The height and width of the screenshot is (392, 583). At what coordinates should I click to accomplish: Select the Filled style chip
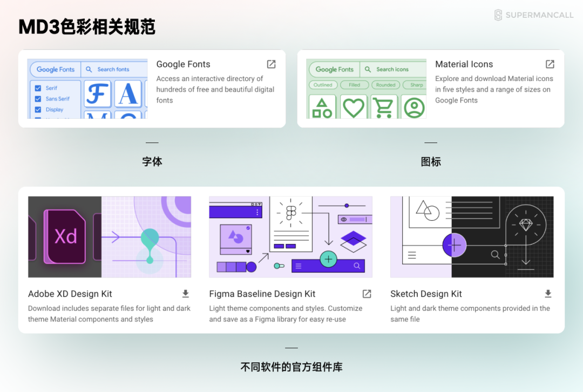pos(354,85)
